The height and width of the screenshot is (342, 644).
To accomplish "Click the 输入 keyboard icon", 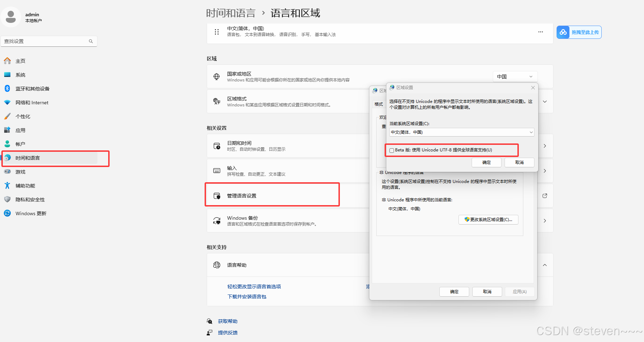I will coord(217,171).
